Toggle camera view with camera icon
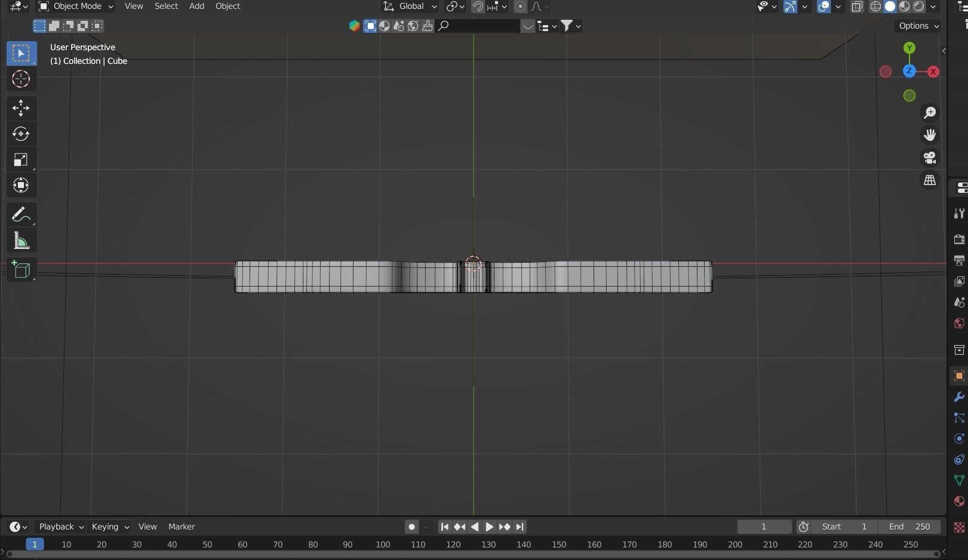Image resolution: width=968 pixels, height=560 pixels. pos(930,158)
